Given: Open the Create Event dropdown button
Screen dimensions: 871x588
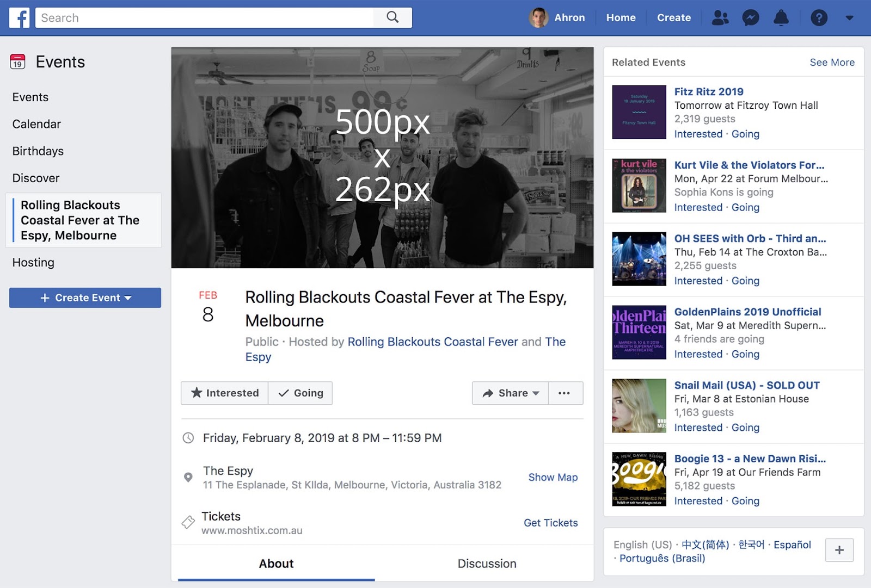Looking at the screenshot, I should click(x=85, y=298).
